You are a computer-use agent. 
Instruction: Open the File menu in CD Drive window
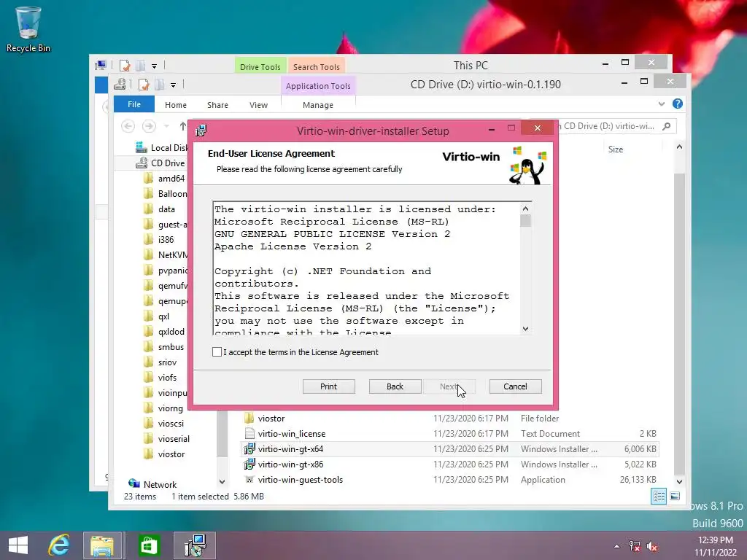click(x=134, y=104)
